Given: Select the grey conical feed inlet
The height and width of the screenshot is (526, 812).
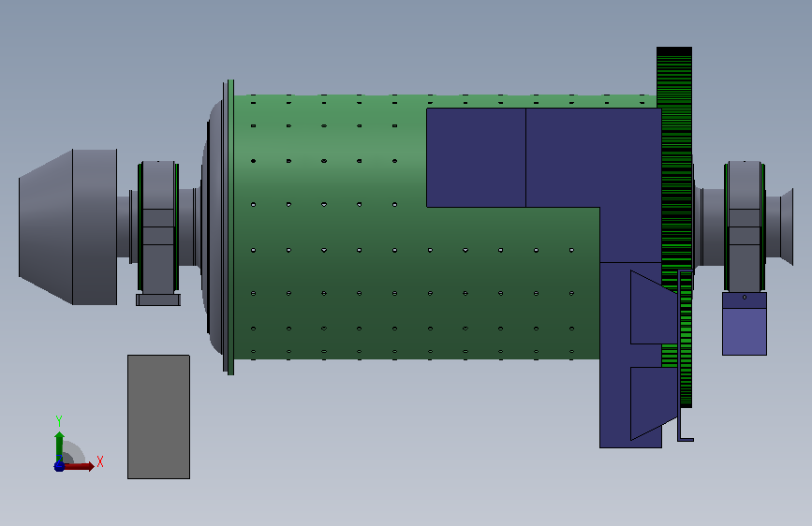Looking at the screenshot, I should tap(67, 226).
